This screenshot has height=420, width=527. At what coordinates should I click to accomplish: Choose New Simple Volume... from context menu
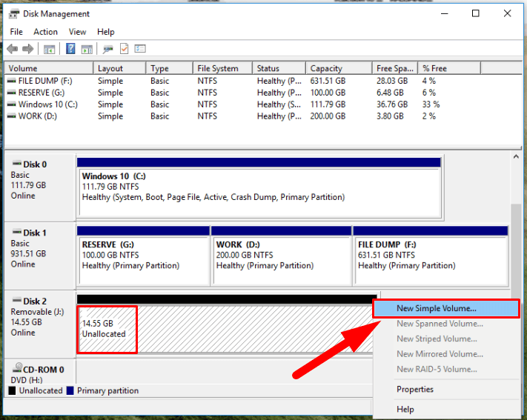pos(446,308)
